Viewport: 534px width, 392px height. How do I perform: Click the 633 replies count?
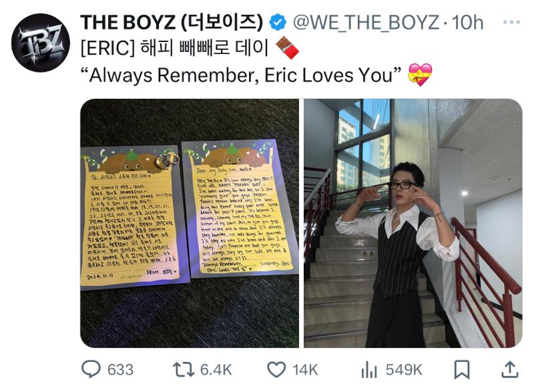coord(121,370)
